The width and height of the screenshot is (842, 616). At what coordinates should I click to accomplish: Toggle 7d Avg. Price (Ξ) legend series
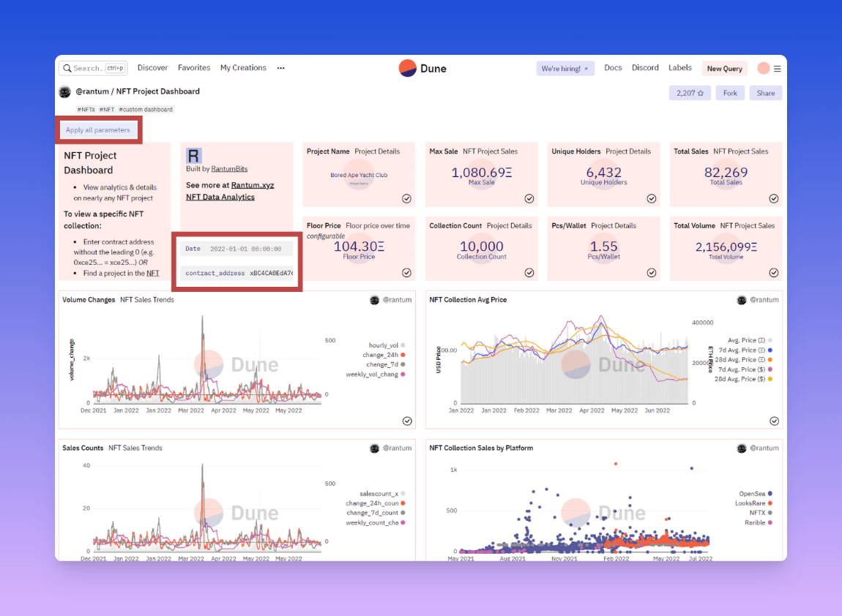[745, 350]
